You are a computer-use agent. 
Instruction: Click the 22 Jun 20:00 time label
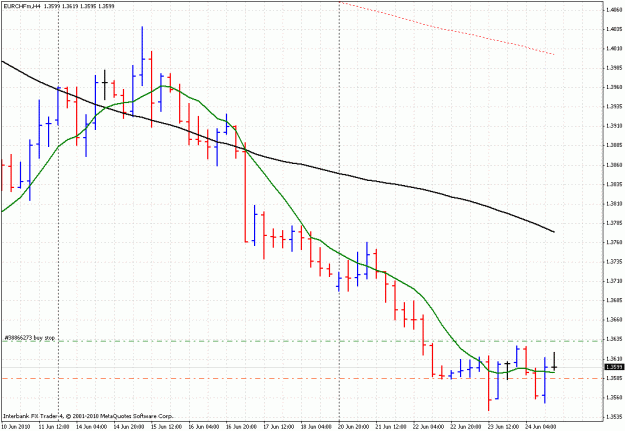(x=466, y=427)
